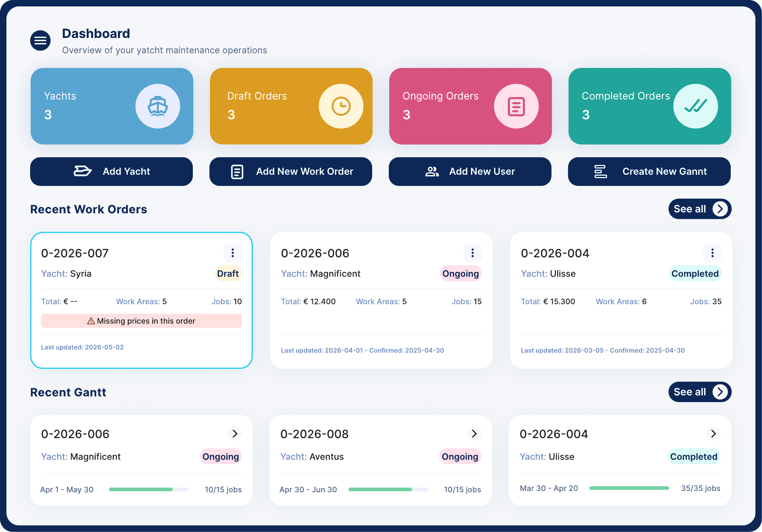
Task: Click Add New Work Order button
Action: (x=291, y=171)
